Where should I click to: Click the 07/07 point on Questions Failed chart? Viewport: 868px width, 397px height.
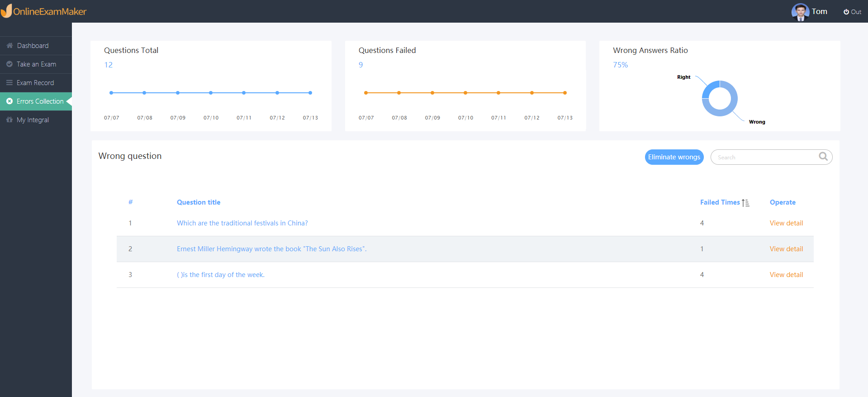(366, 93)
